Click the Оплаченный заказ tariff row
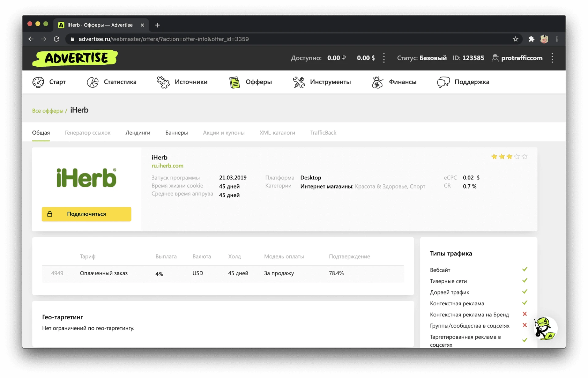The width and height of the screenshot is (588, 378). [223, 273]
